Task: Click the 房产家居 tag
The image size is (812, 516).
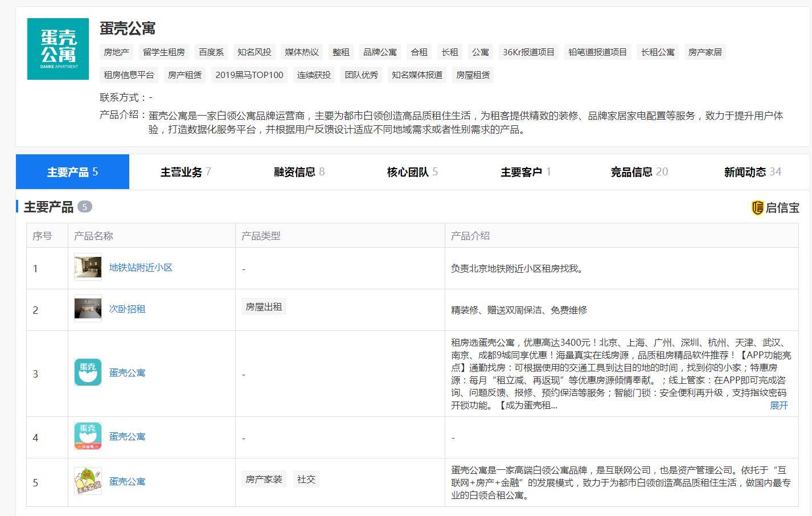Action: tap(705, 52)
